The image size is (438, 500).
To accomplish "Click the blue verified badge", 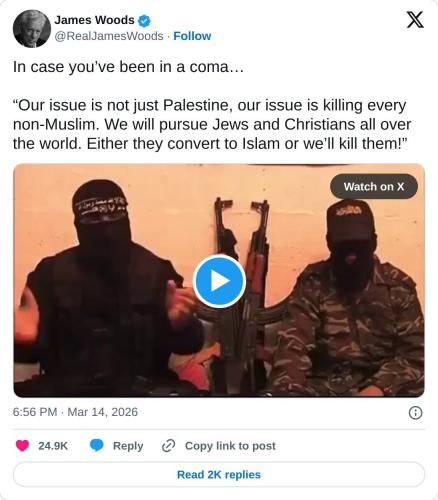I will 144,21.
